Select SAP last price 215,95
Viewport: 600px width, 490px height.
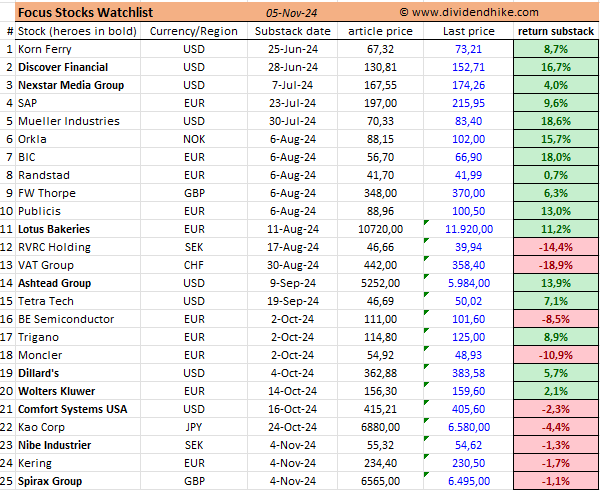[469, 103]
